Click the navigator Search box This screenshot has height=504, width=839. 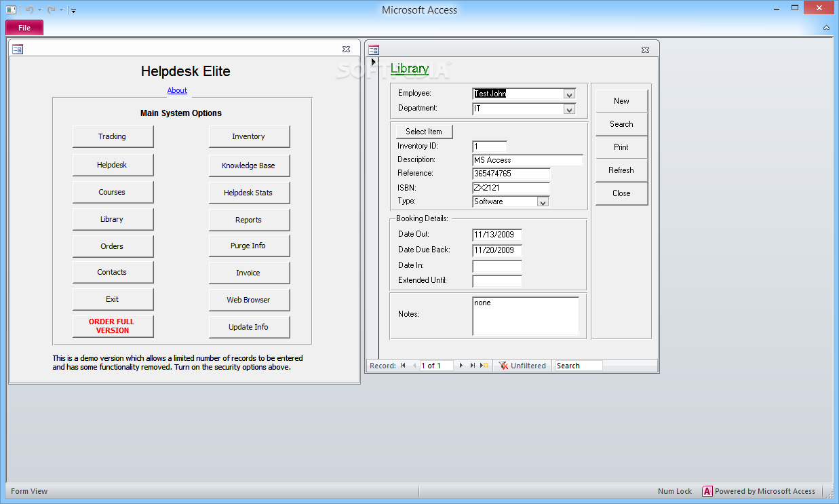coord(579,366)
